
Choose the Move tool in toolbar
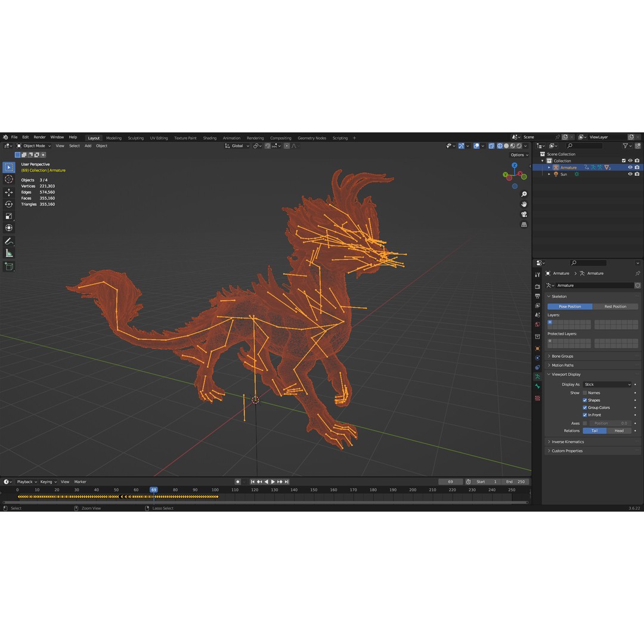coord(8,192)
